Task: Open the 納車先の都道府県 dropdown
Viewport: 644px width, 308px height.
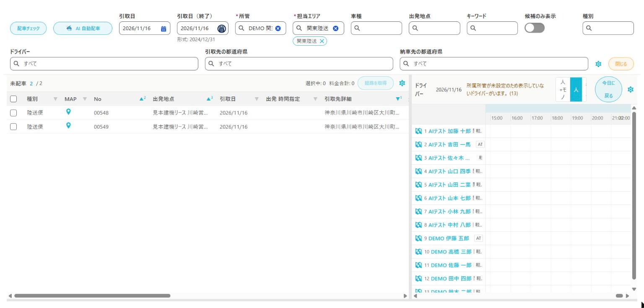Action: point(494,64)
